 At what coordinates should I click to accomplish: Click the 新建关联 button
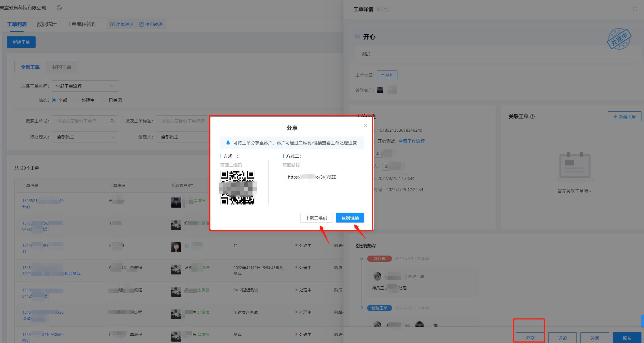625,116
